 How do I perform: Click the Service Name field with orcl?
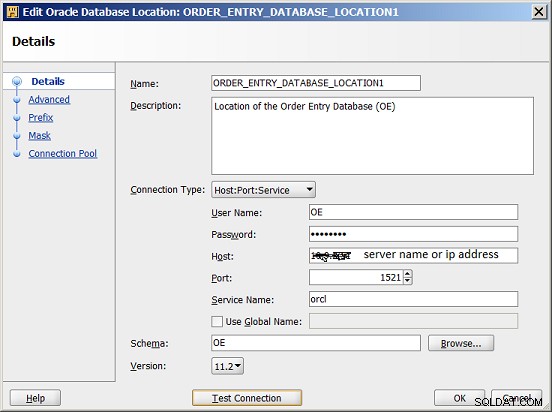(x=413, y=299)
